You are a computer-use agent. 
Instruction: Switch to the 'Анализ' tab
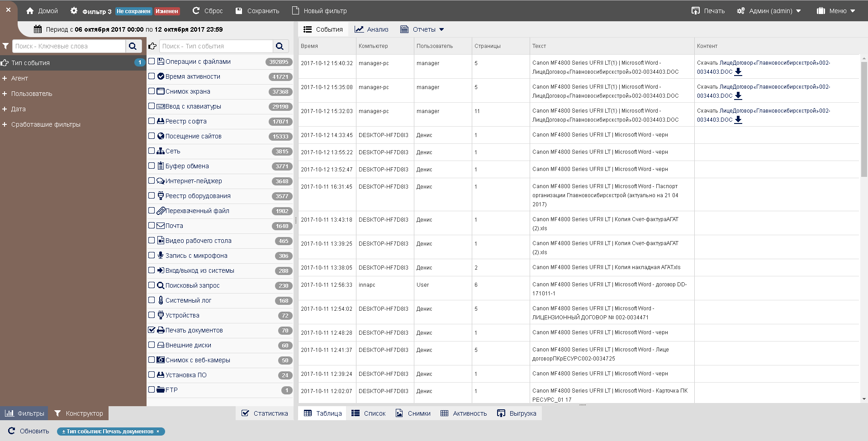point(371,29)
